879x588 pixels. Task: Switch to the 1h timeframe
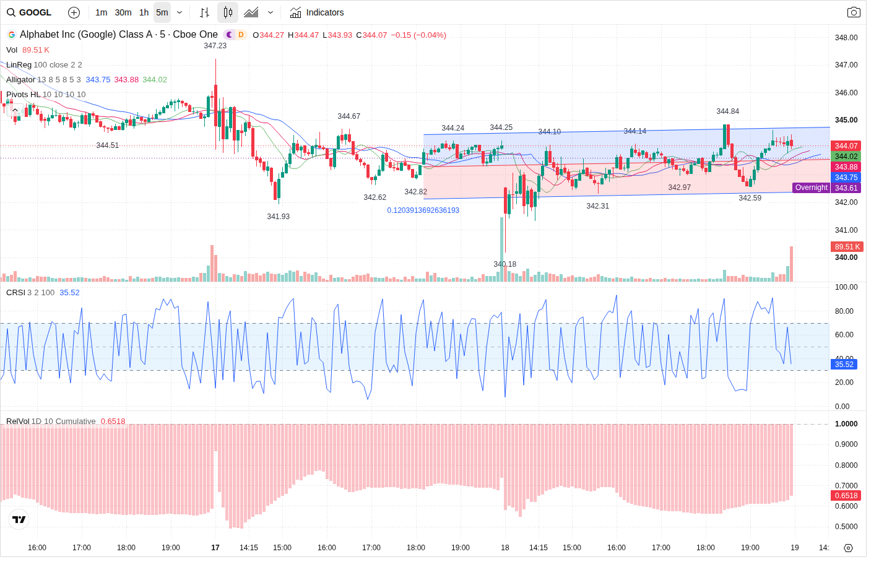(x=144, y=12)
